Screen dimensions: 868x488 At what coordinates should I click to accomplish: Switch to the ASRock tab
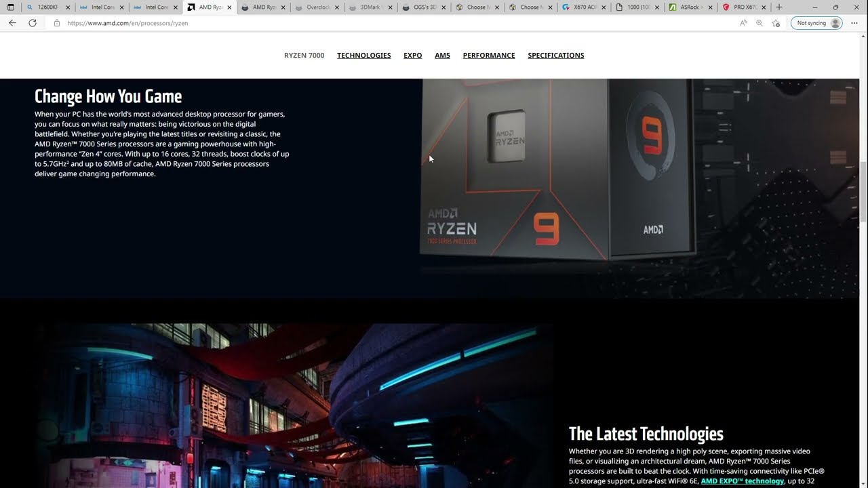690,7
